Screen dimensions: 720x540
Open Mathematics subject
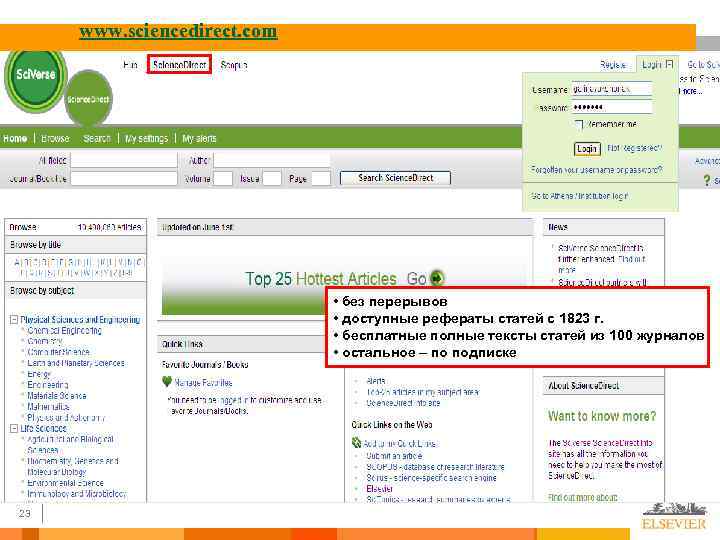[x=48, y=407]
